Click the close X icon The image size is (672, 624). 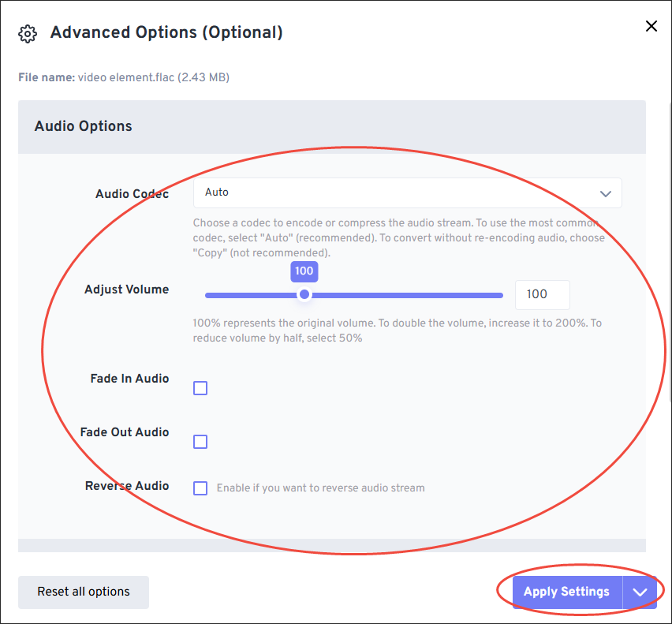point(651,26)
